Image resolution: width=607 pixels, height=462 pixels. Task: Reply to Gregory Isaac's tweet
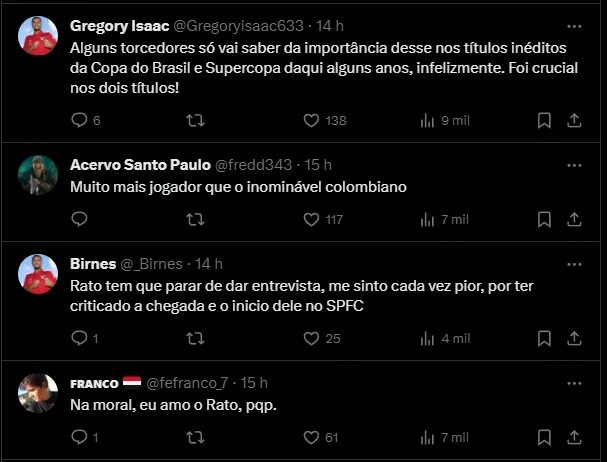(82, 120)
